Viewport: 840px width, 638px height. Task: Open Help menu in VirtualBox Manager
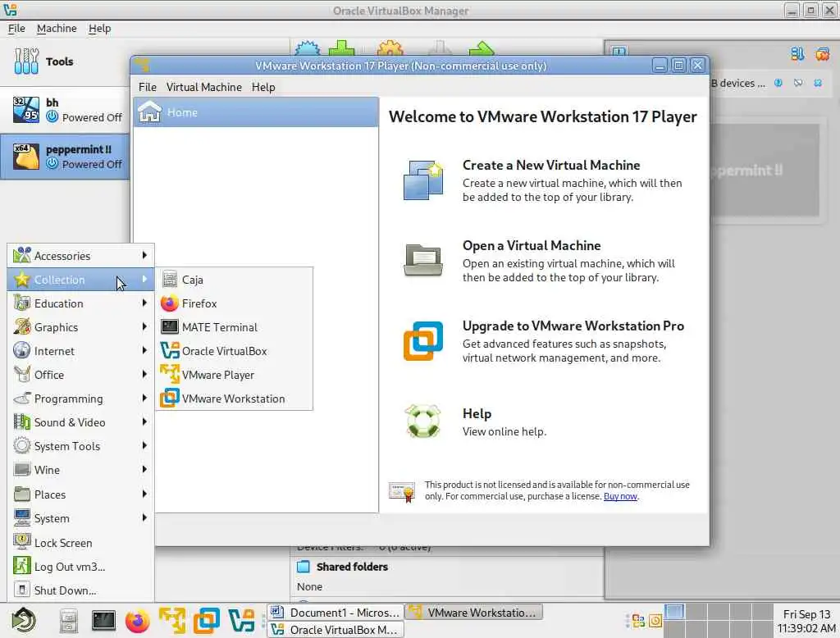[99, 29]
